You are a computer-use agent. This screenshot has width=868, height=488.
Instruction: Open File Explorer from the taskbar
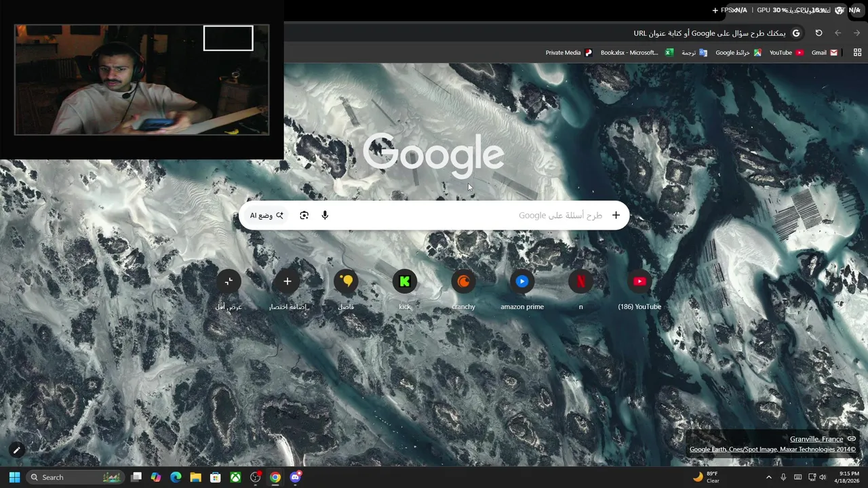point(195,477)
